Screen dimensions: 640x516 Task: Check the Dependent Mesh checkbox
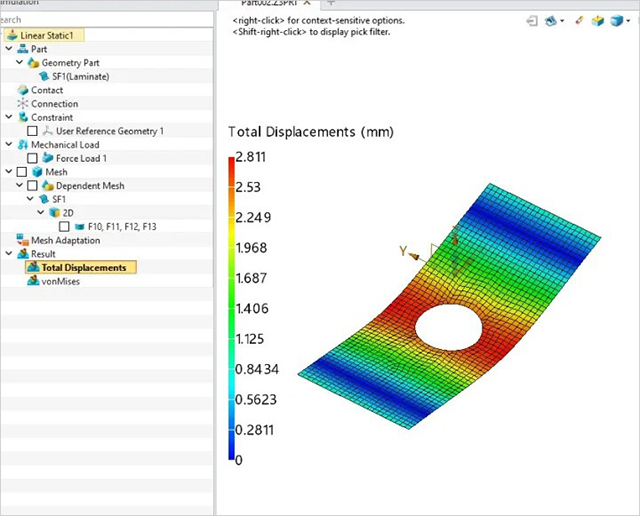coord(33,186)
